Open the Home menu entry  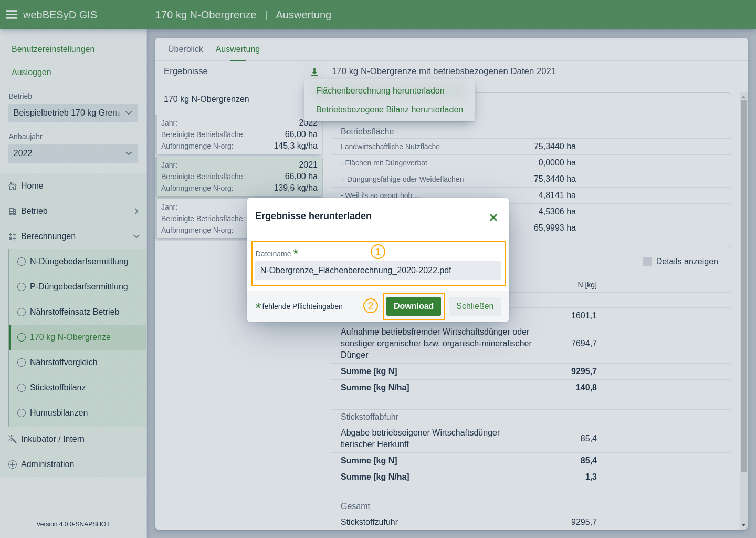click(73, 186)
